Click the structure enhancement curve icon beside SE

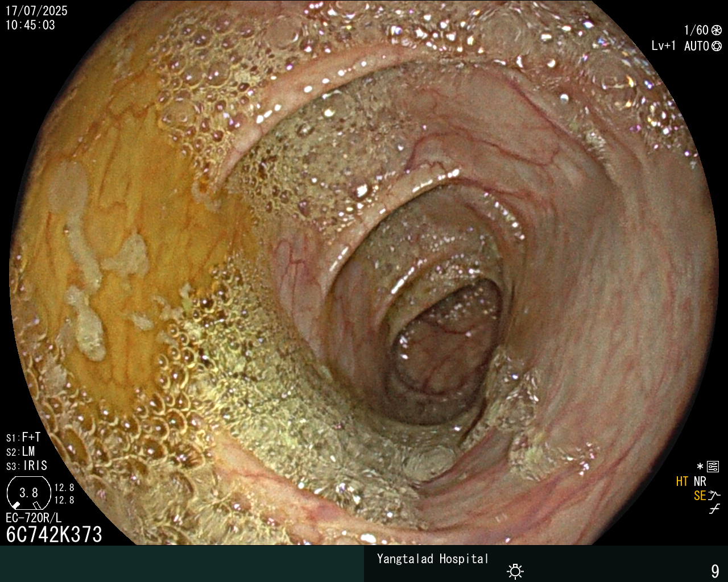(x=714, y=496)
